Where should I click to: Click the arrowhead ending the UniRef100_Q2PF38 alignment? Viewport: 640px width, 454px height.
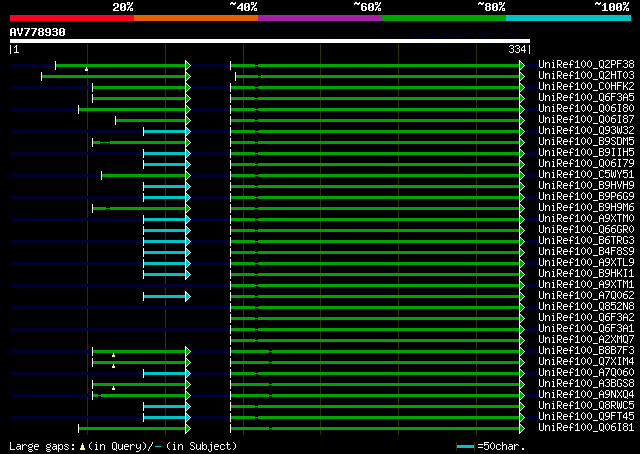click(x=522, y=65)
